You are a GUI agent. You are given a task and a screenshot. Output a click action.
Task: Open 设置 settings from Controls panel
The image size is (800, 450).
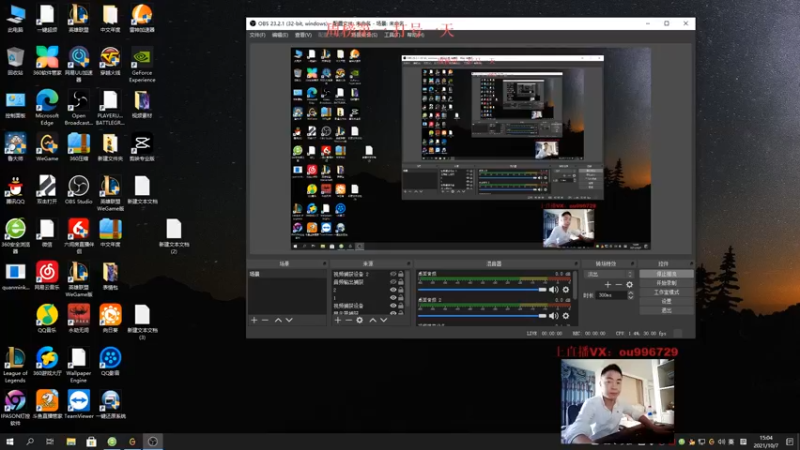(666, 301)
